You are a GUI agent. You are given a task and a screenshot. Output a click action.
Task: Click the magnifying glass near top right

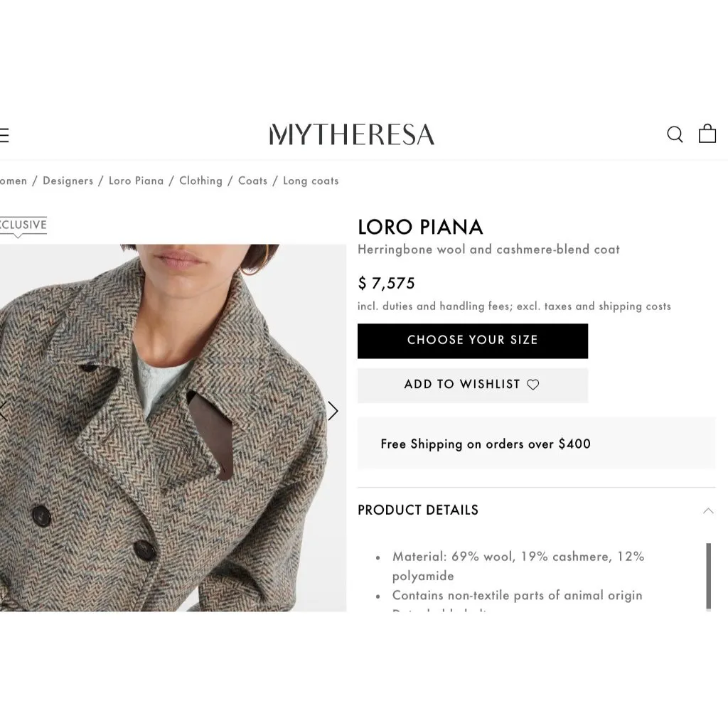pos(674,134)
